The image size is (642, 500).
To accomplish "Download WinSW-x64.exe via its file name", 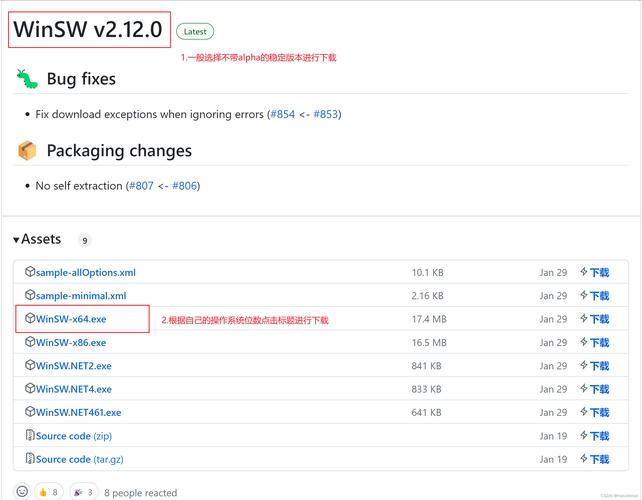I will pyautogui.click(x=71, y=319).
